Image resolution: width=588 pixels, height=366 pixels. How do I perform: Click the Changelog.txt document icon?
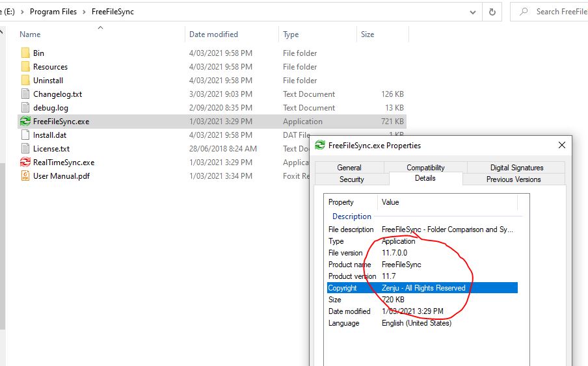click(25, 94)
